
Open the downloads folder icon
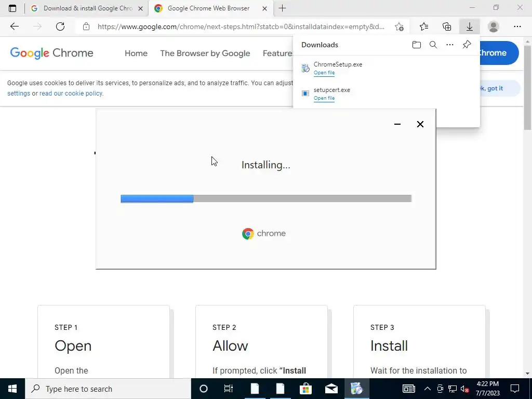pos(417,45)
